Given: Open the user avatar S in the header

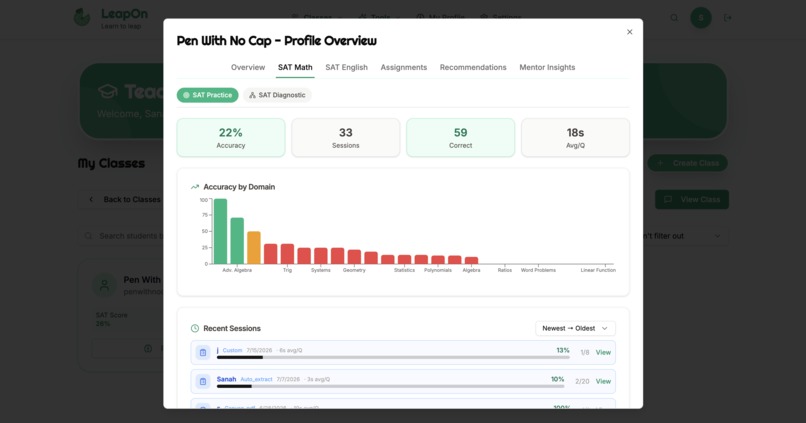Looking at the screenshot, I should [701, 17].
